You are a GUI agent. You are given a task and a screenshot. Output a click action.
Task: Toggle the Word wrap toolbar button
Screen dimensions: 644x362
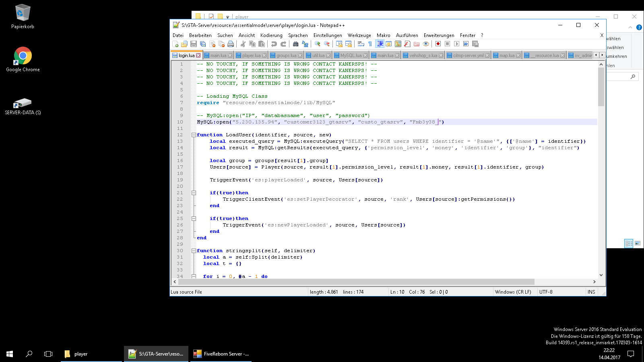361,44
